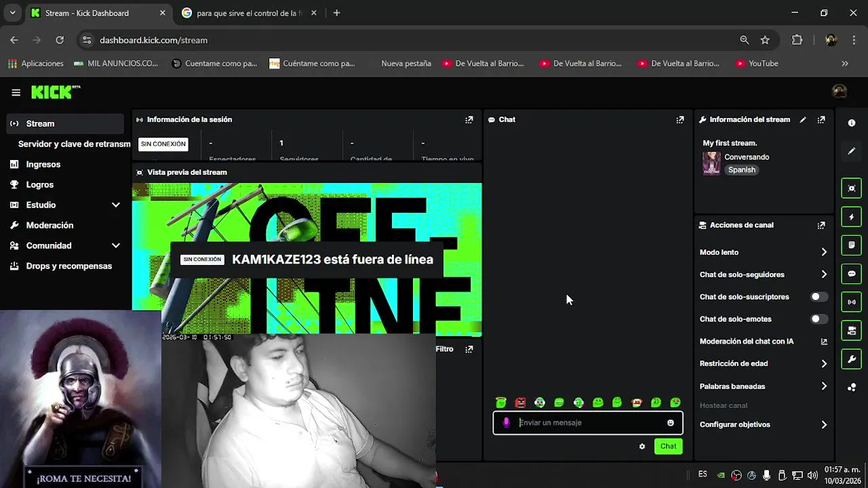Toggle the preview frame icon in the right sidebar
Viewport: 868px width, 488px height.
(x=852, y=188)
